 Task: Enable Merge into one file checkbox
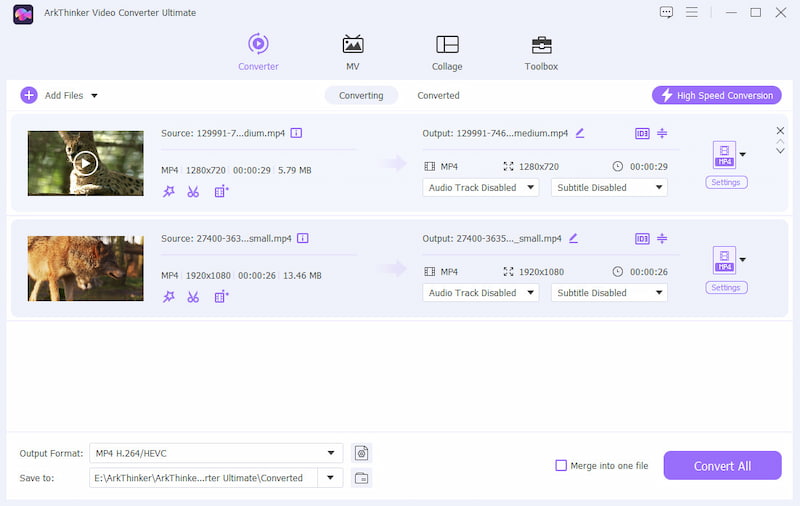(561, 465)
